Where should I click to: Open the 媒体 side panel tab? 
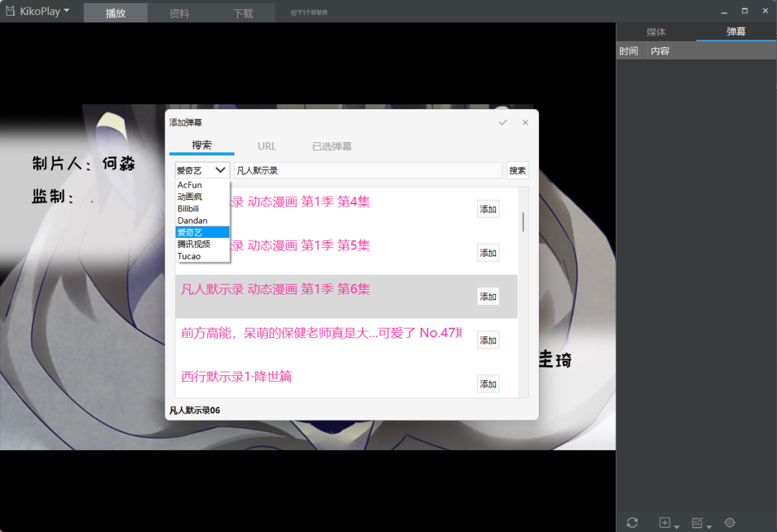pyautogui.click(x=656, y=32)
